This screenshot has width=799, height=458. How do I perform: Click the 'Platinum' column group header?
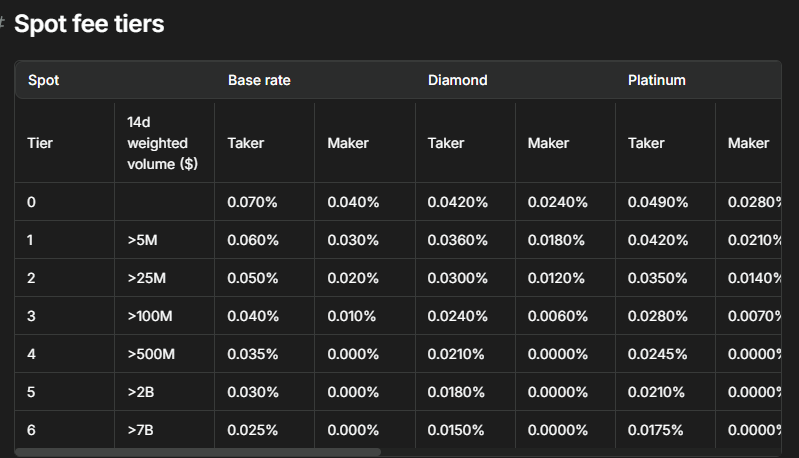tap(656, 80)
